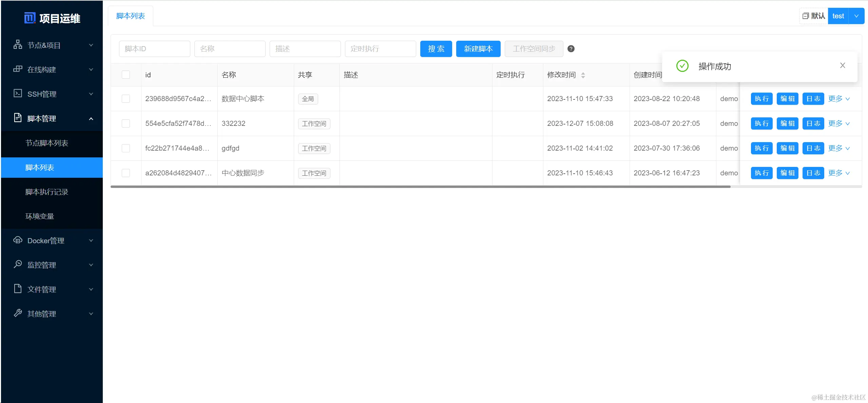868x403 pixels.
Task: Sort by 修改时间 using sort arrows
Action: pyautogui.click(x=583, y=75)
